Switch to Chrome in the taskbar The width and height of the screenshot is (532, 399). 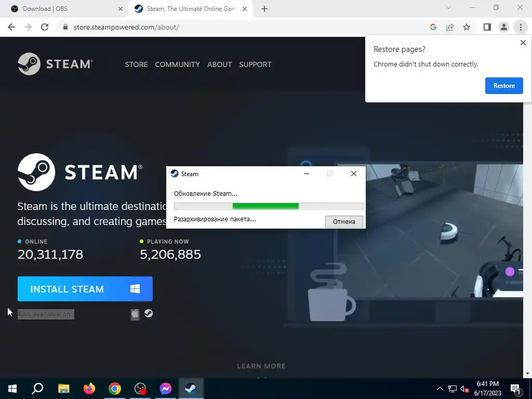(x=115, y=389)
